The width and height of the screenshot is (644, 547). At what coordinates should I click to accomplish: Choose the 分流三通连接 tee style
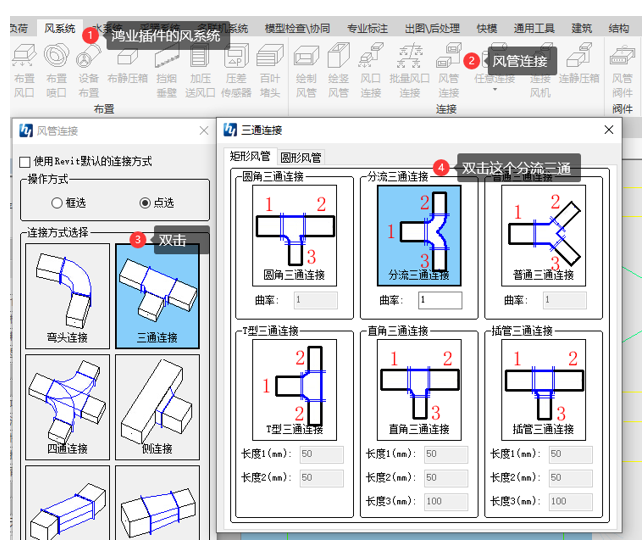pos(419,235)
